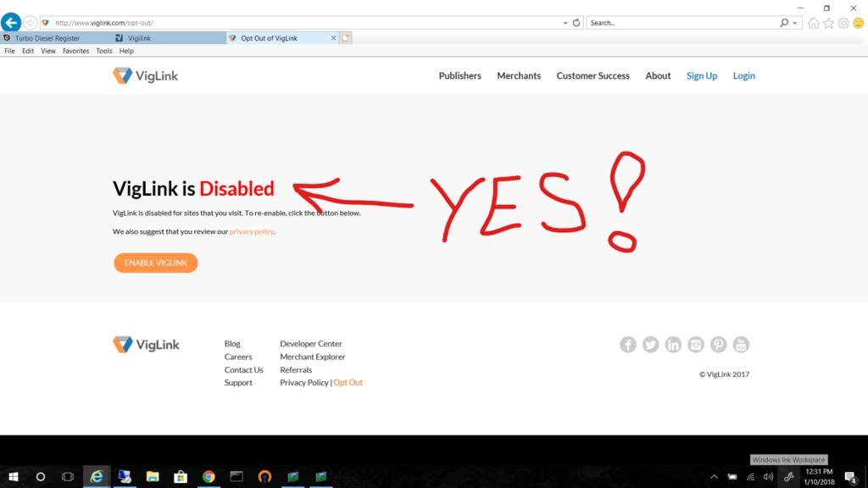Switch to the Viglink tab
Viewport: 868px width, 488px height.
tap(169, 38)
